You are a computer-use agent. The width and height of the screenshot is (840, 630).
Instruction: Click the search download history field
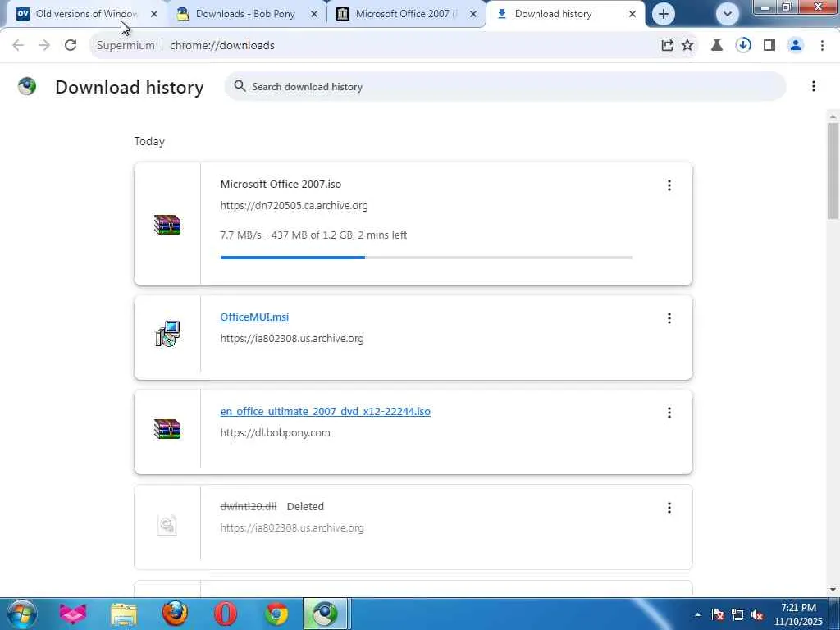click(x=505, y=86)
